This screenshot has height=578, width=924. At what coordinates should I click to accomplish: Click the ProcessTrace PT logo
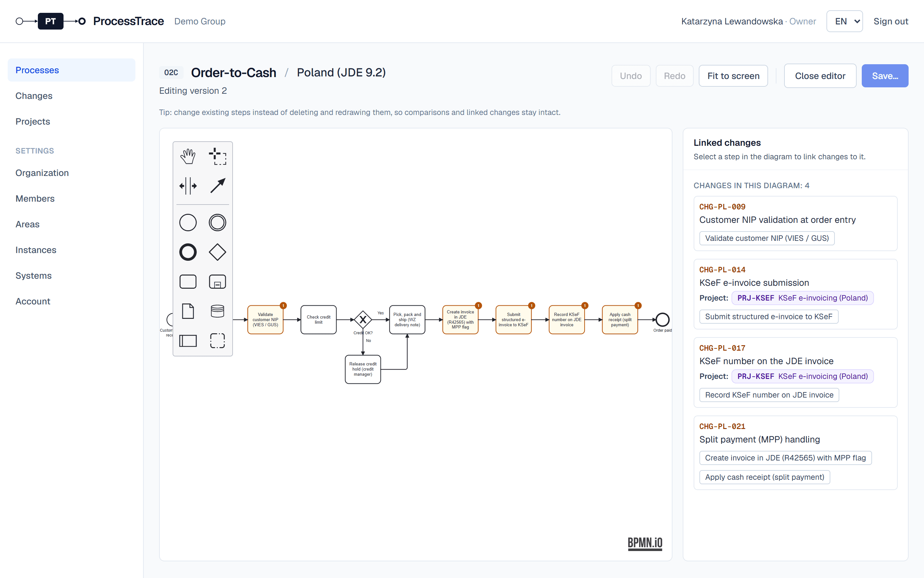50,21
